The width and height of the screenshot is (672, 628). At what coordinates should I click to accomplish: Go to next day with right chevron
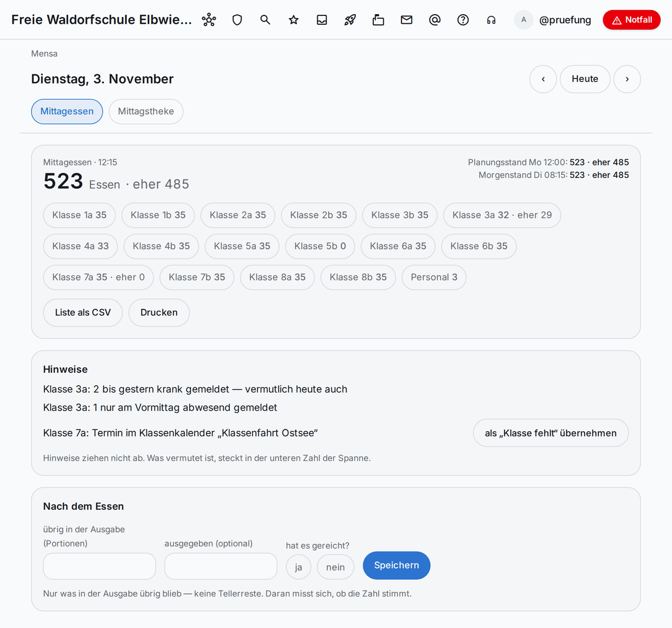pos(627,79)
